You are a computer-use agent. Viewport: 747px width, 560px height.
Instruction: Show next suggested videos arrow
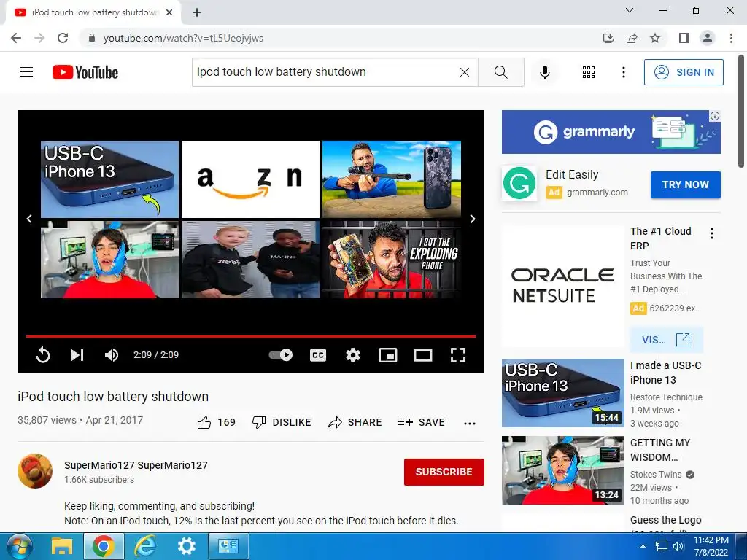(473, 219)
